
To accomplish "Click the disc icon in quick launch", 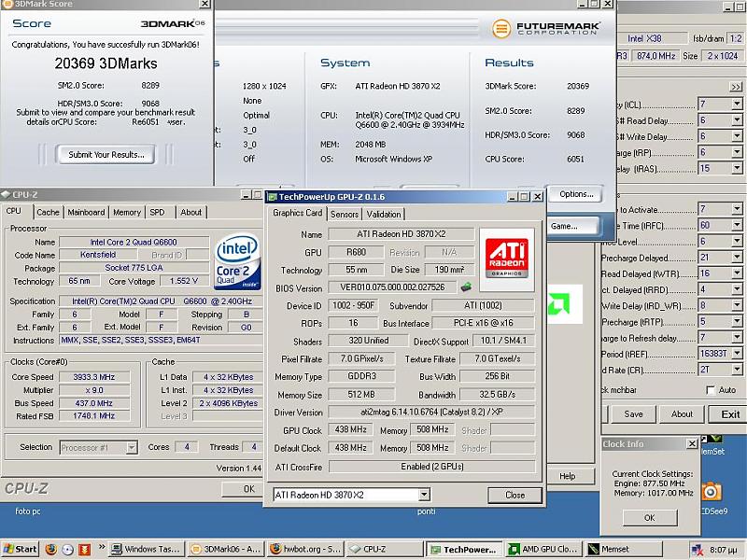I will (67, 550).
